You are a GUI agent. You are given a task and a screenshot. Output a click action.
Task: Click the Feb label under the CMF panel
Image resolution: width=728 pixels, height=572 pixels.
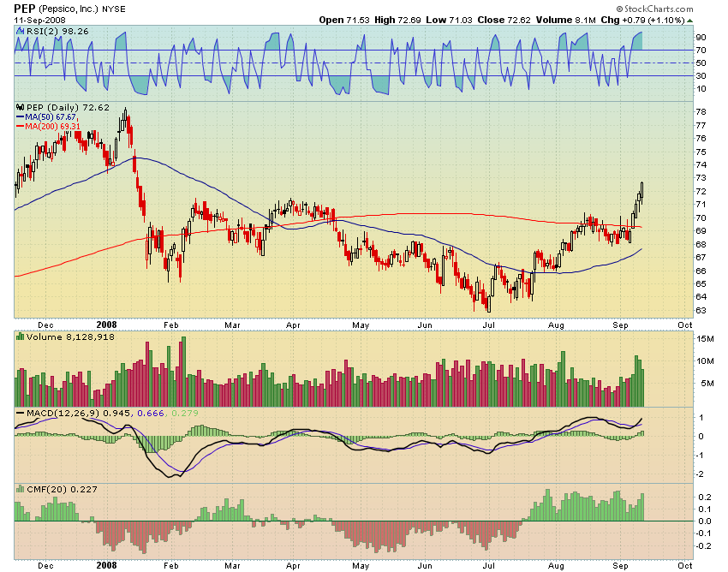point(170,565)
